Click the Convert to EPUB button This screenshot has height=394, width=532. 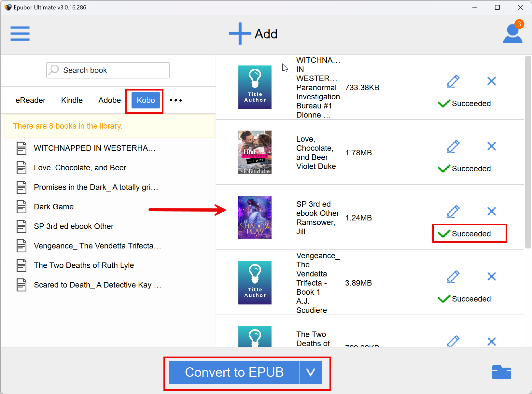tap(234, 372)
